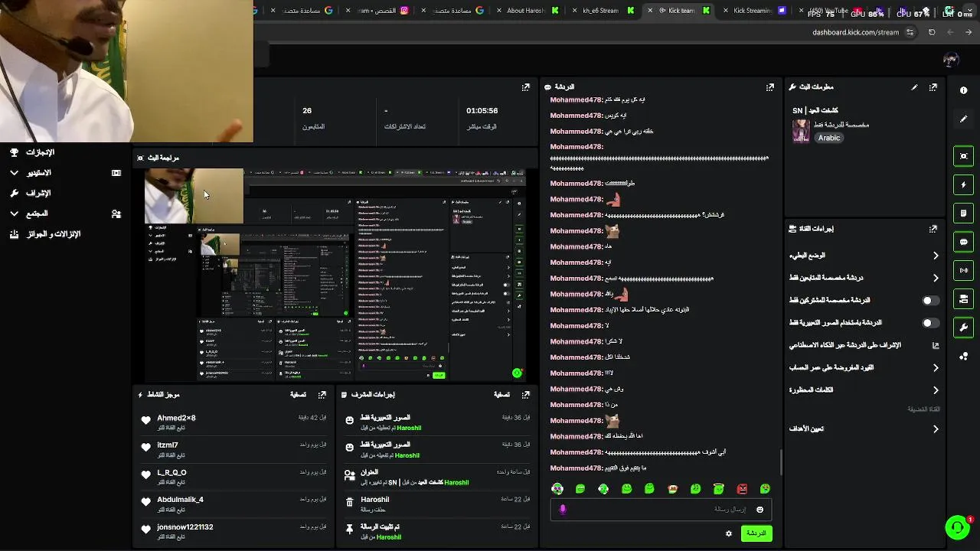Screen dimensions: 980x551
Task: Click jonsnow1221132 in activity feed
Action: point(185,527)
